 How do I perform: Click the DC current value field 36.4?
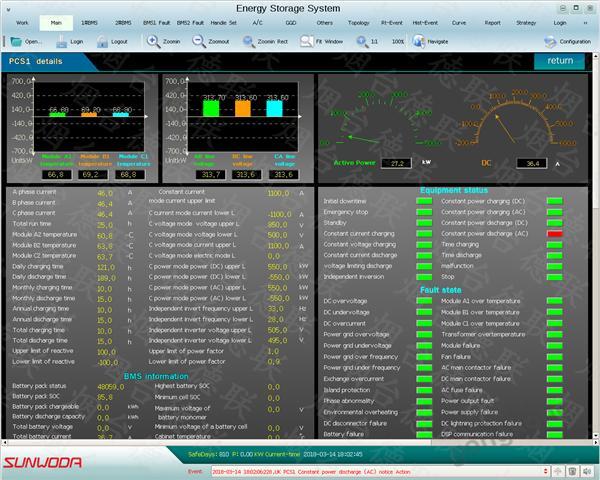(x=532, y=163)
